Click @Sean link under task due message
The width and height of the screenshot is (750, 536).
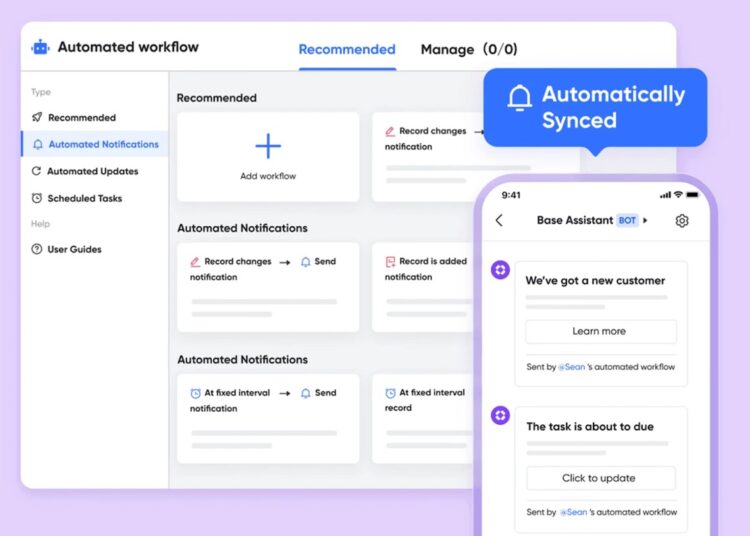pos(574,512)
